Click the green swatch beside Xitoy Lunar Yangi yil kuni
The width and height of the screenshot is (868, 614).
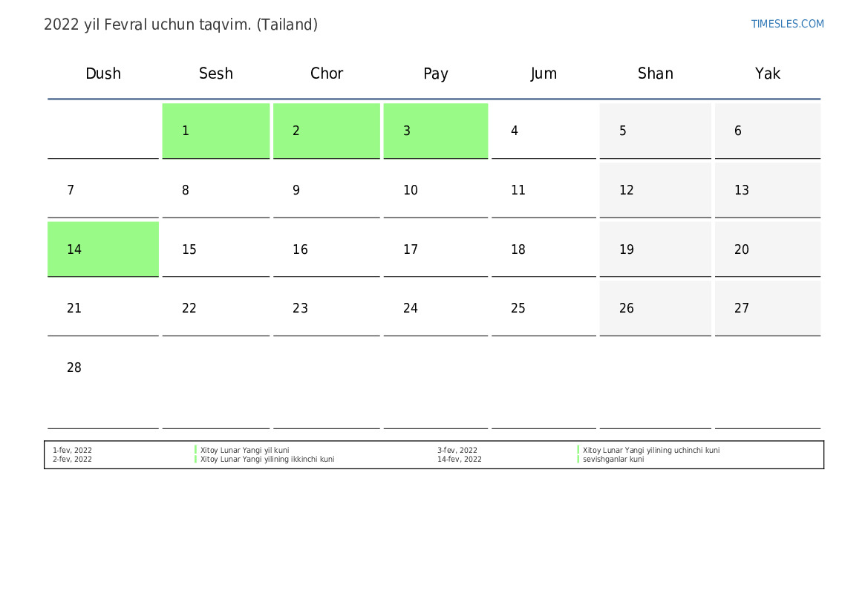pos(195,450)
